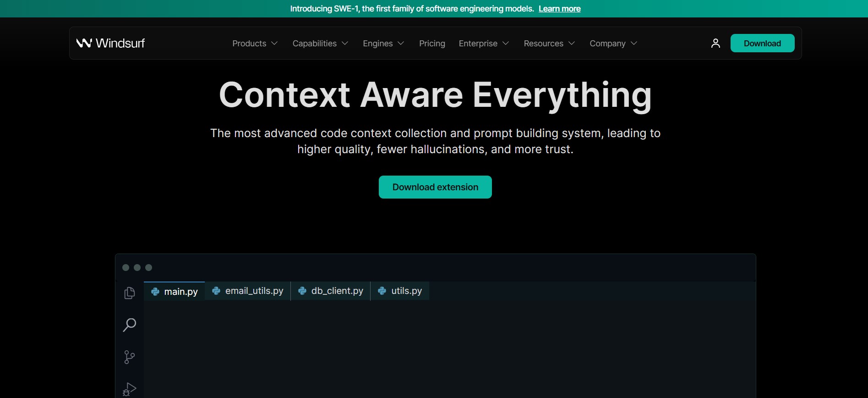The width and height of the screenshot is (868, 398).
Task: Open the Engines dropdown menu
Action: (383, 43)
